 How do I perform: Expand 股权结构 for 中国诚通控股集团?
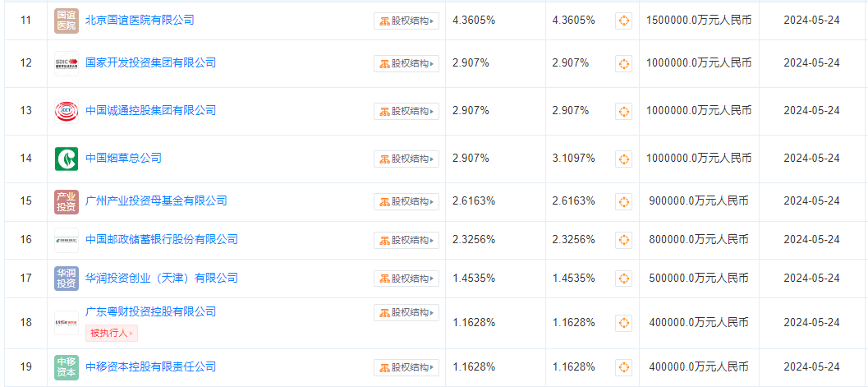tap(406, 111)
